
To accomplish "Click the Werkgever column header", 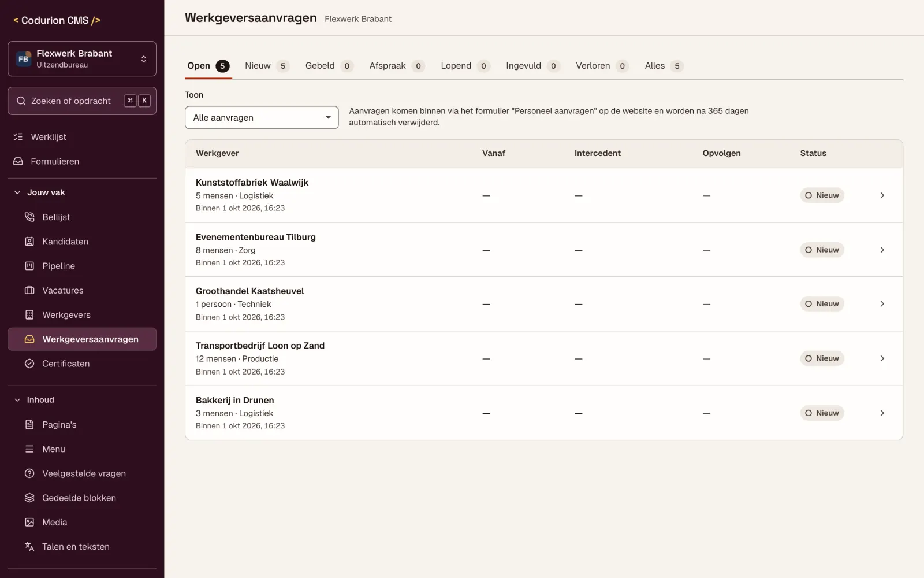I will tap(217, 153).
